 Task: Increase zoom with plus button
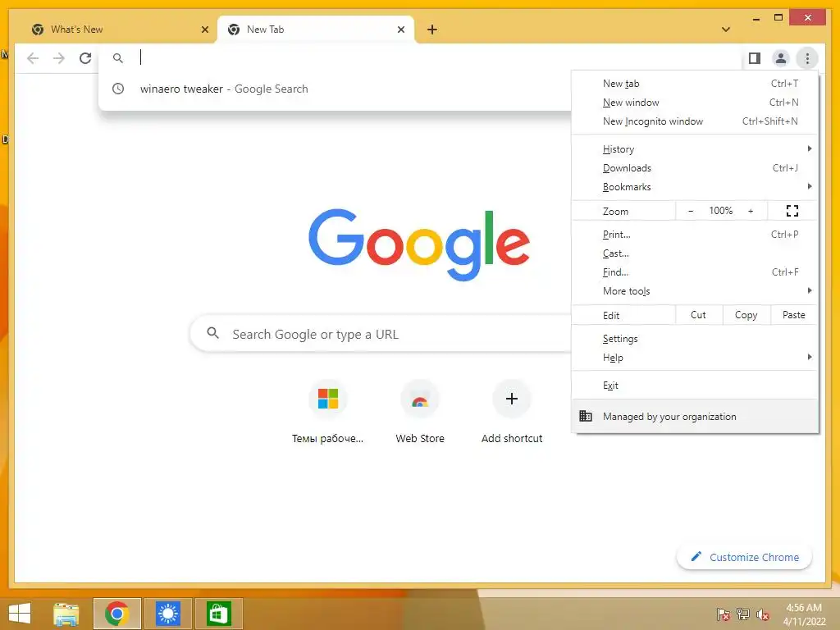(751, 211)
